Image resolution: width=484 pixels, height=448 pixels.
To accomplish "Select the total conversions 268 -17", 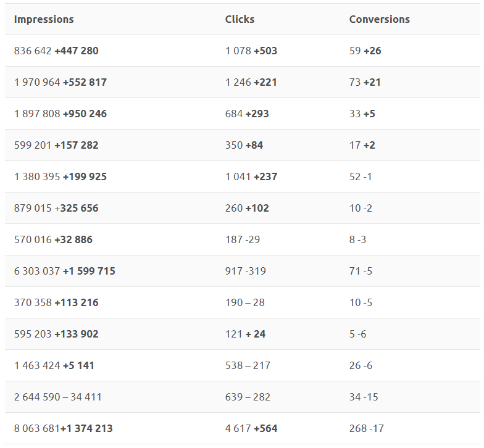I will (x=367, y=428).
